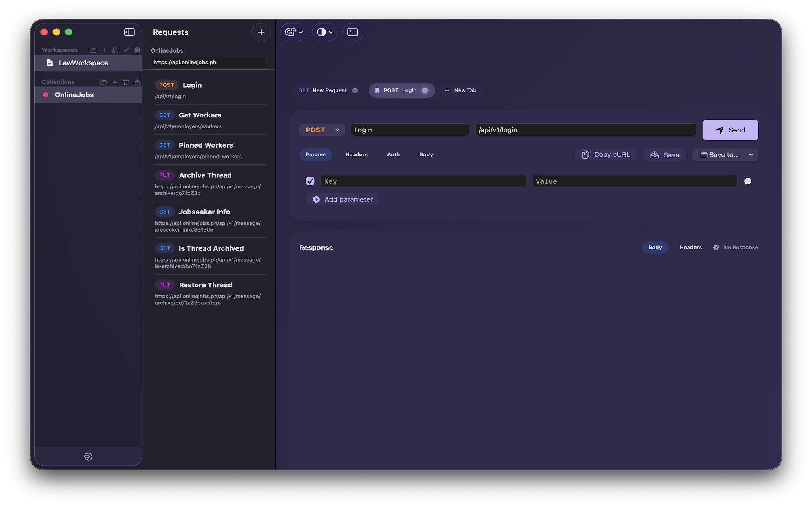The height and width of the screenshot is (507, 812).
Task: Delete the workspace via the trash icon
Action: click(x=137, y=50)
